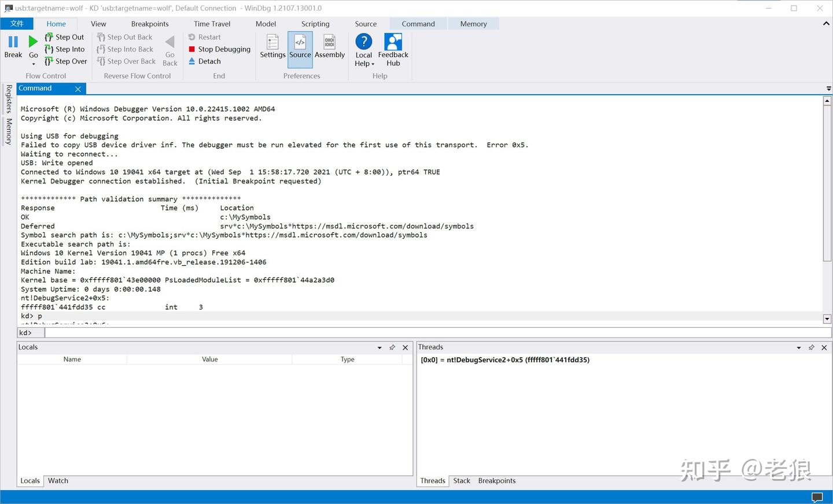Open the Time Travel ribbon tab

coord(212,24)
